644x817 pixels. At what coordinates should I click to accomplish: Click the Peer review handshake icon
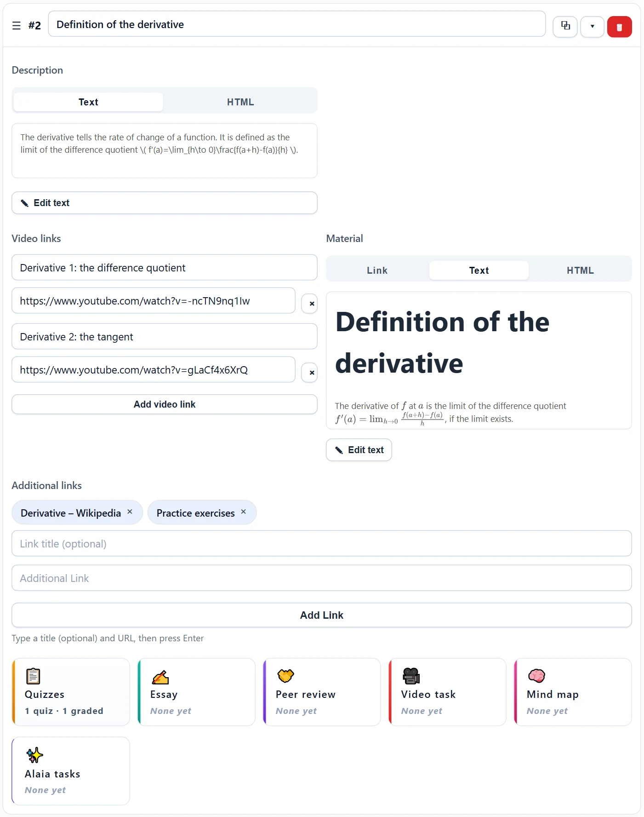(285, 676)
